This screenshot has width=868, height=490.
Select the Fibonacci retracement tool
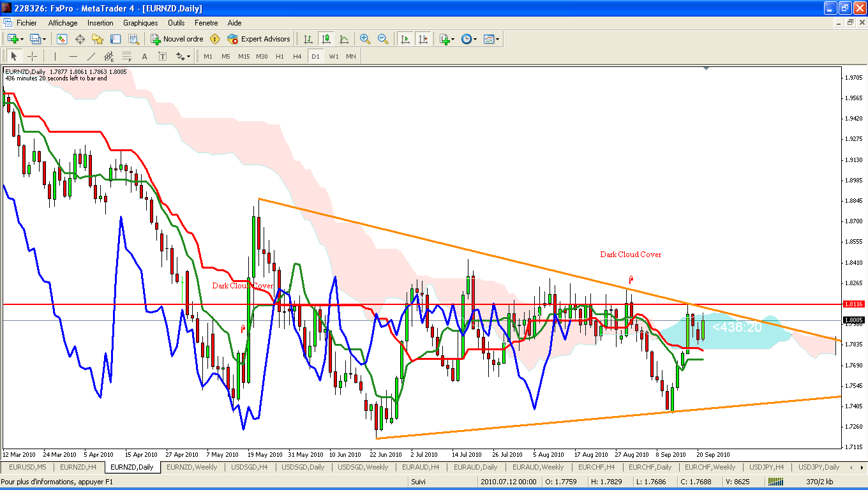pos(109,56)
